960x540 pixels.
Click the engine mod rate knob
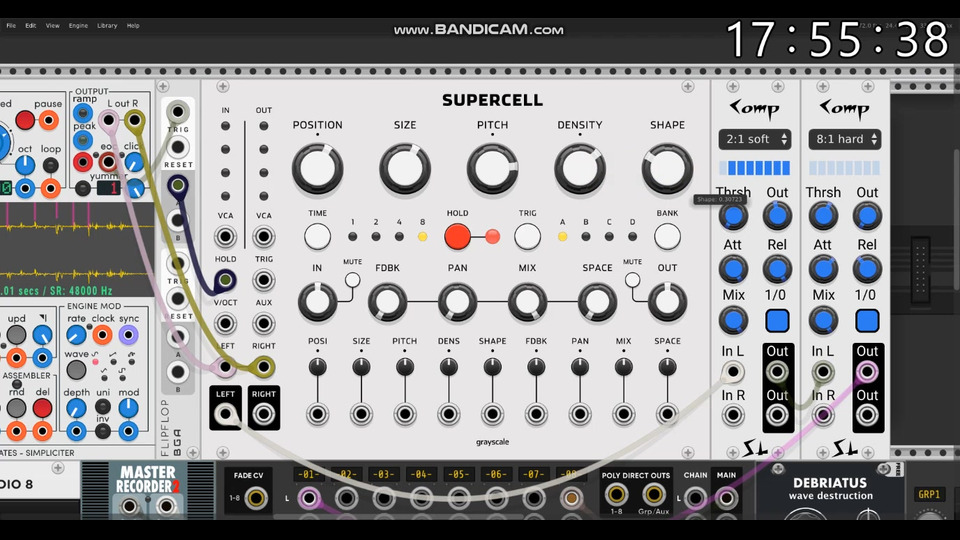76,335
